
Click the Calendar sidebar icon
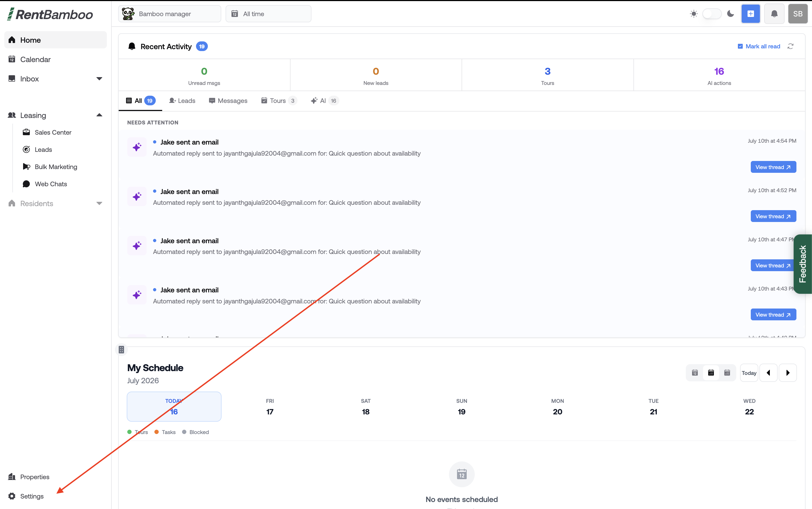pyautogui.click(x=12, y=59)
